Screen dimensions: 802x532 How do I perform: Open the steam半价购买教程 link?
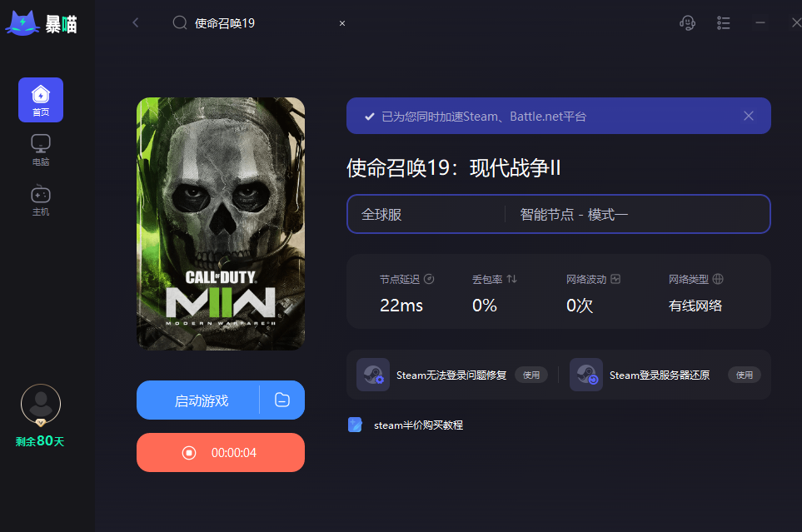point(418,425)
